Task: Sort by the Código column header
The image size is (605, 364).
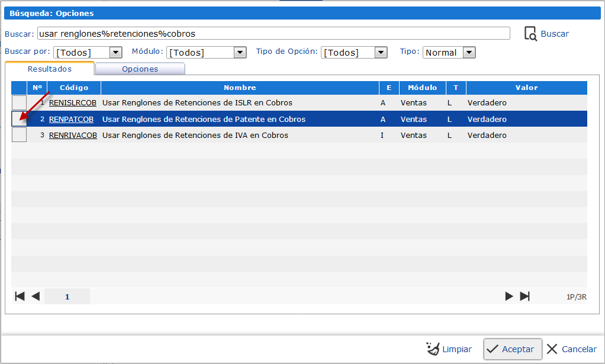Action: tap(74, 88)
